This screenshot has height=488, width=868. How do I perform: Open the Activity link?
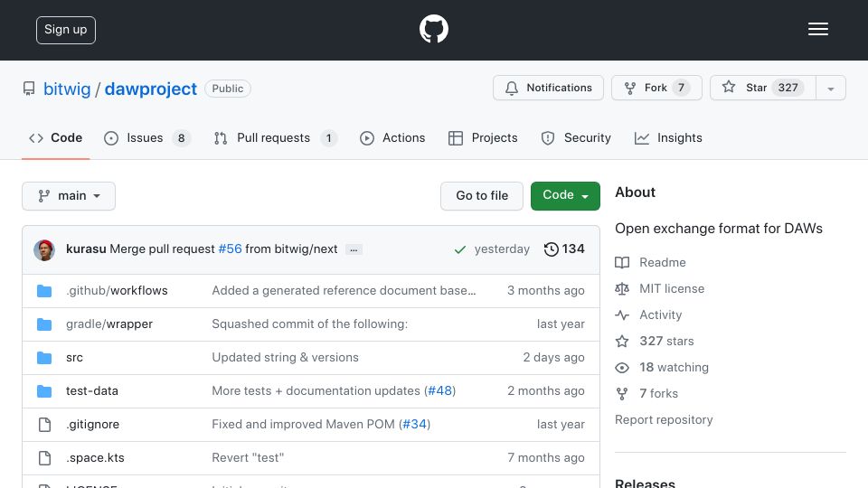(x=660, y=314)
